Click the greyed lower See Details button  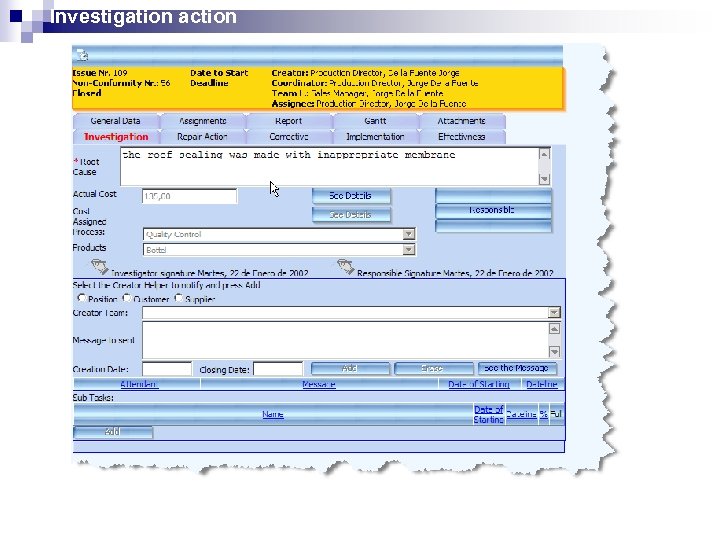[x=351, y=214]
